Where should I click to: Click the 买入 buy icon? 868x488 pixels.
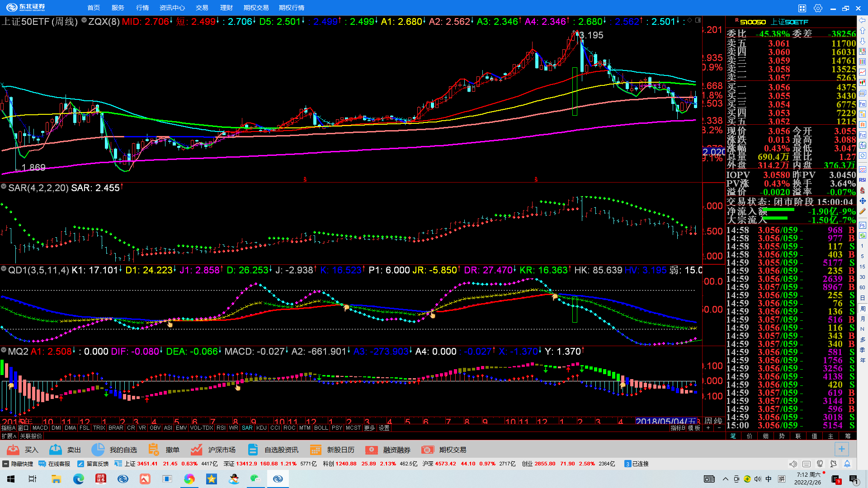(x=13, y=450)
